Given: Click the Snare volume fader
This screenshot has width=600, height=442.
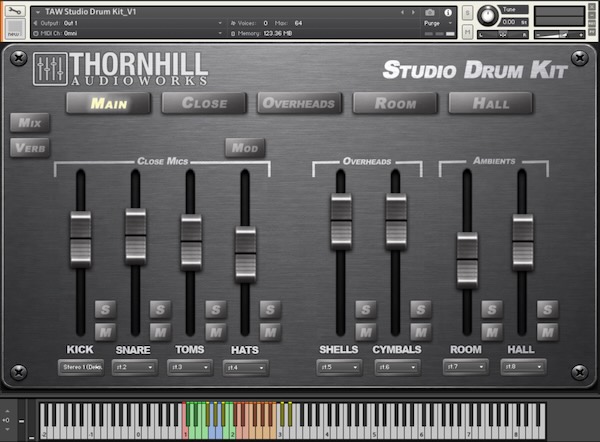Looking at the screenshot, I should click(135, 236).
